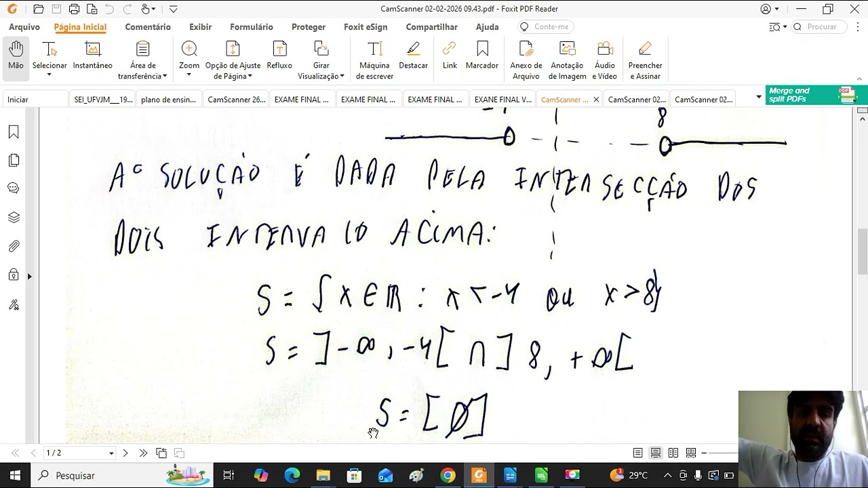The width and height of the screenshot is (868, 488).
Task: Click the Open file folder icon in title bar
Action: pyautogui.click(x=39, y=9)
